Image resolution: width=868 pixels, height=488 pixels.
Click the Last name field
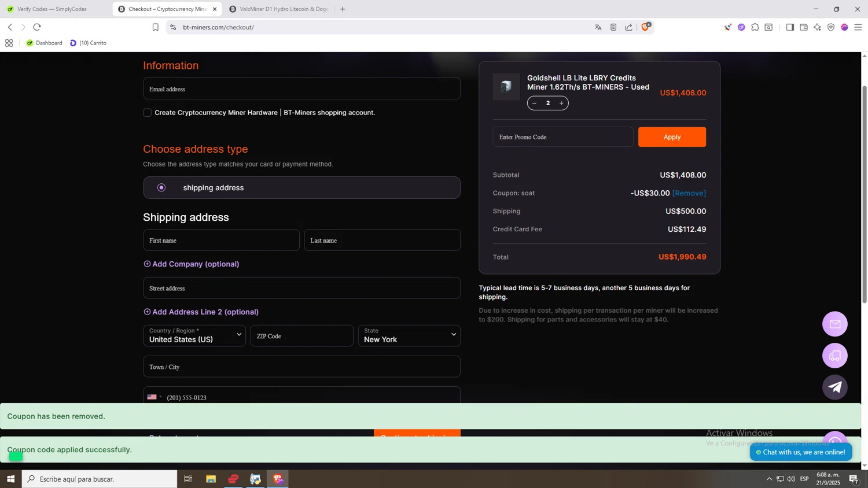pos(382,240)
